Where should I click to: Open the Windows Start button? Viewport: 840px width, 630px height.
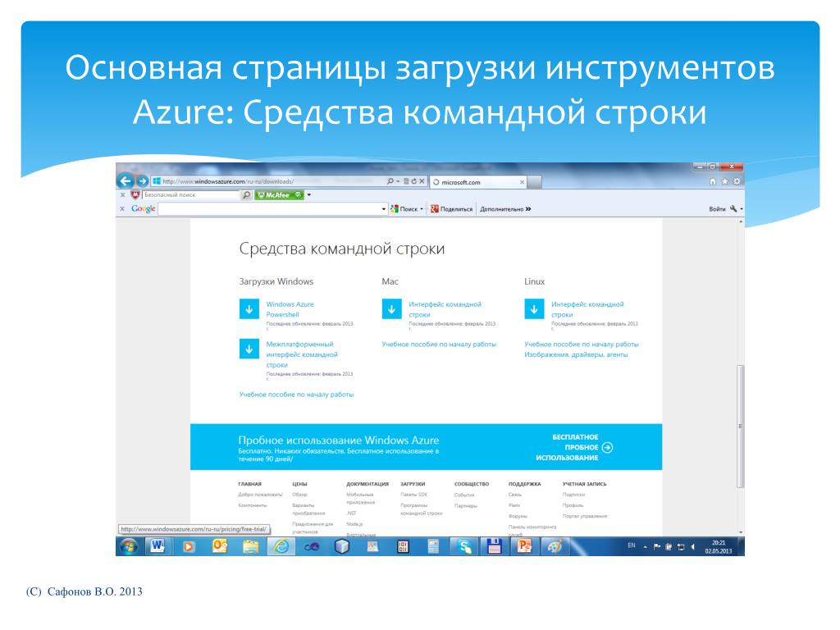pos(129,546)
